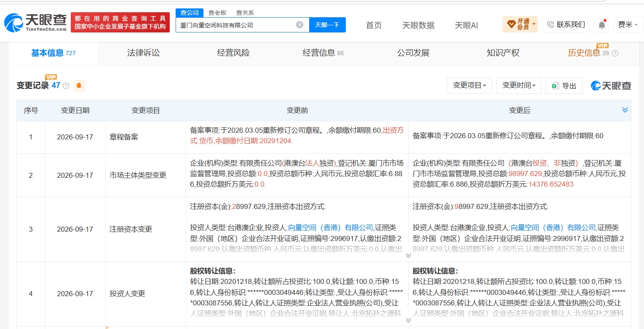Expand the 注册资本变更 变更前 cell content
Viewport: 644px width, 329px height.
point(408,255)
